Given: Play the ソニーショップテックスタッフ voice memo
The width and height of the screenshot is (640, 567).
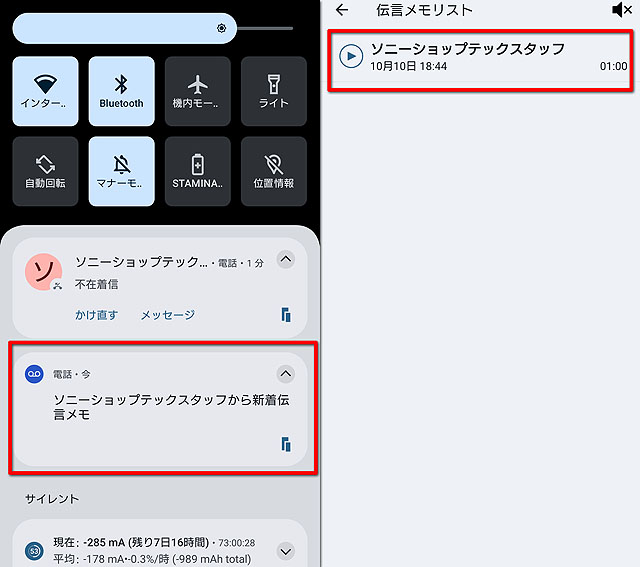Looking at the screenshot, I should [x=351, y=56].
